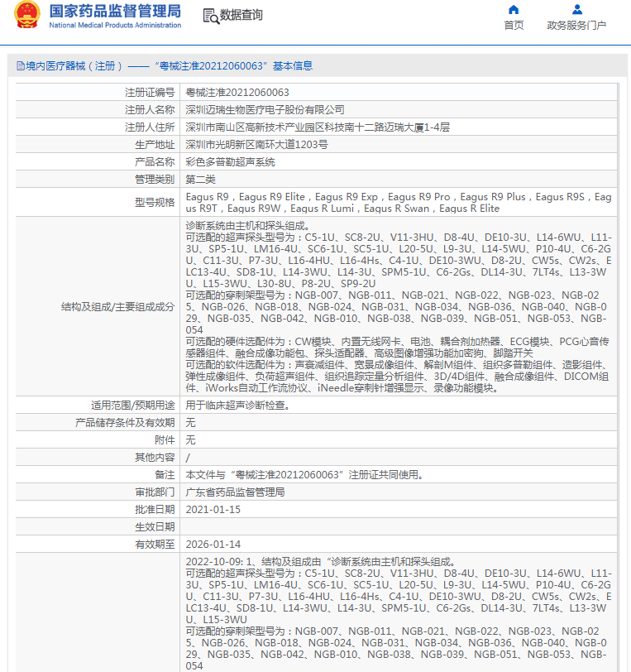This screenshot has width=631, height=672.
Task: Select registration number 粤械注准20212060063 value
Action: click(x=237, y=93)
